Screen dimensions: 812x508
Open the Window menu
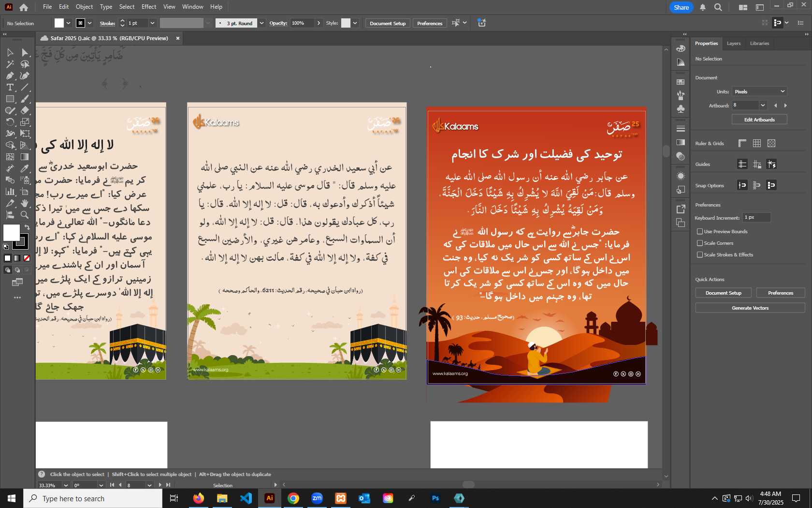[x=192, y=7]
